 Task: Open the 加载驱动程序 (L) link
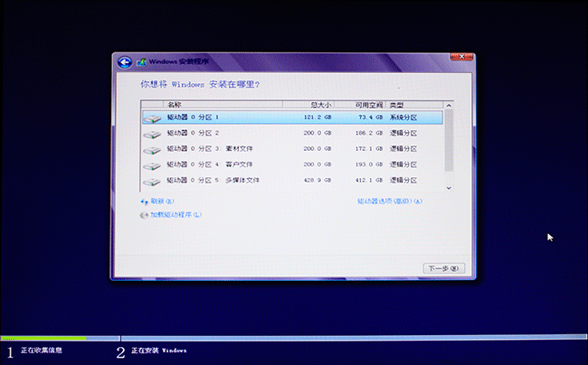175,215
